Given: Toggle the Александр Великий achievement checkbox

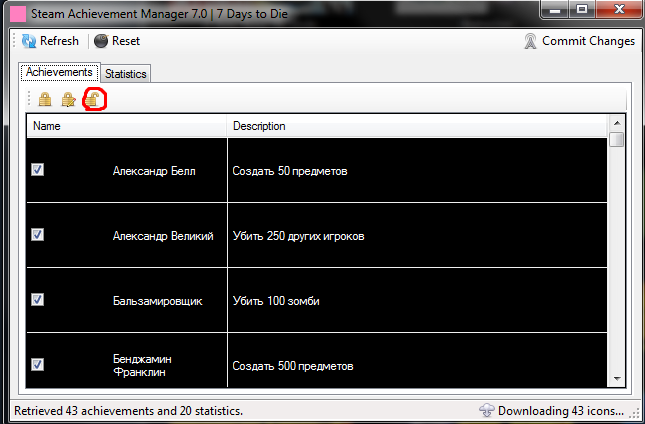Looking at the screenshot, I should point(37,235).
